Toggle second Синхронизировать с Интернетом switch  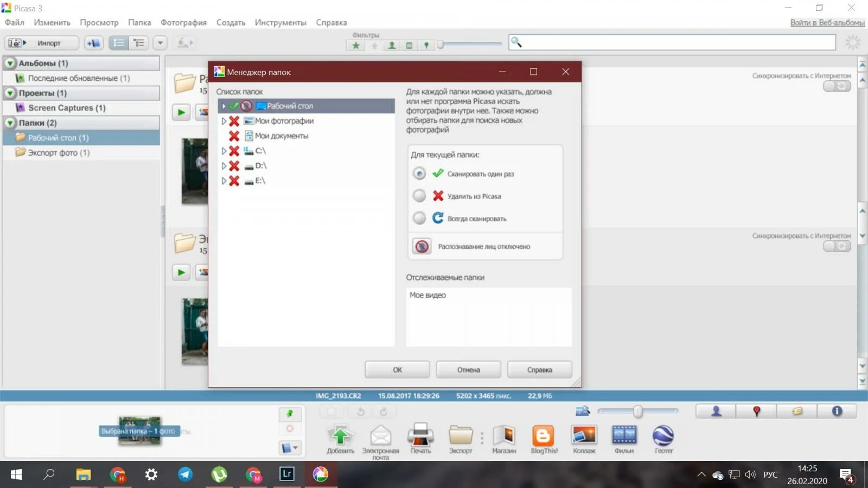(x=837, y=246)
